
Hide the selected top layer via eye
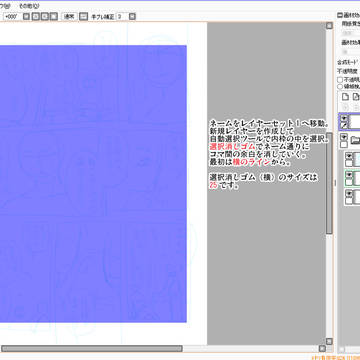[344, 118]
